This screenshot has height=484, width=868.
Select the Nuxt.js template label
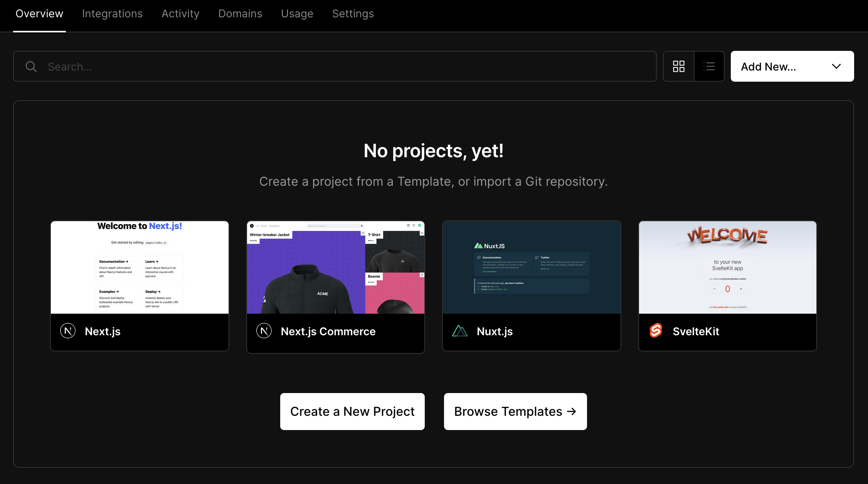tap(495, 331)
